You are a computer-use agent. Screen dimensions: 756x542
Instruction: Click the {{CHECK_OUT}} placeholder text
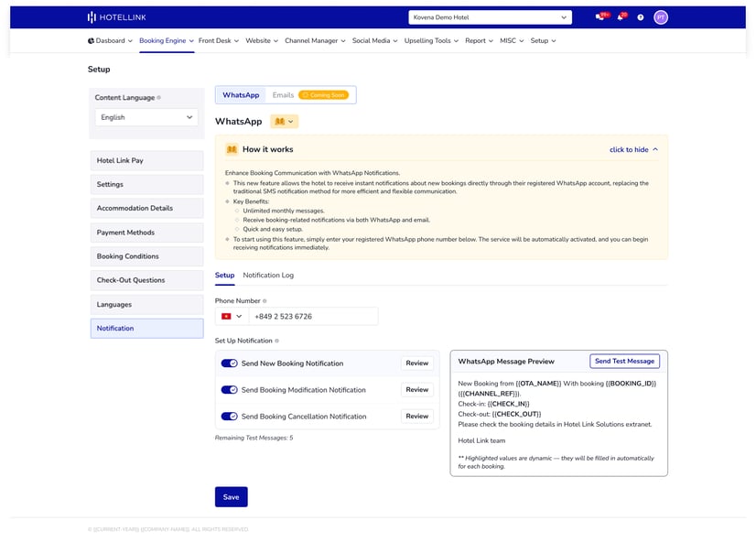(x=516, y=414)
